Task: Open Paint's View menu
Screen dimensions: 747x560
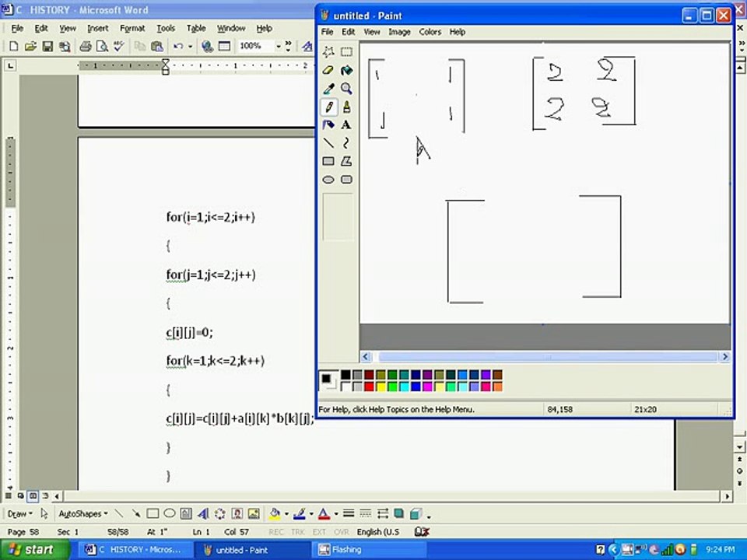Action: click(372, 32)
